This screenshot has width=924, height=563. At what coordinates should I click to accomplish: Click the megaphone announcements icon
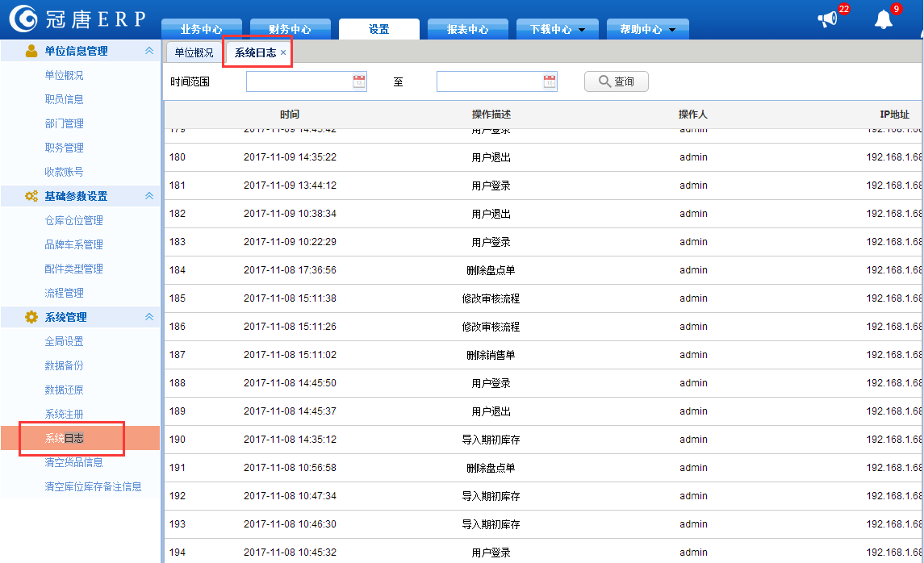[827, 19]
